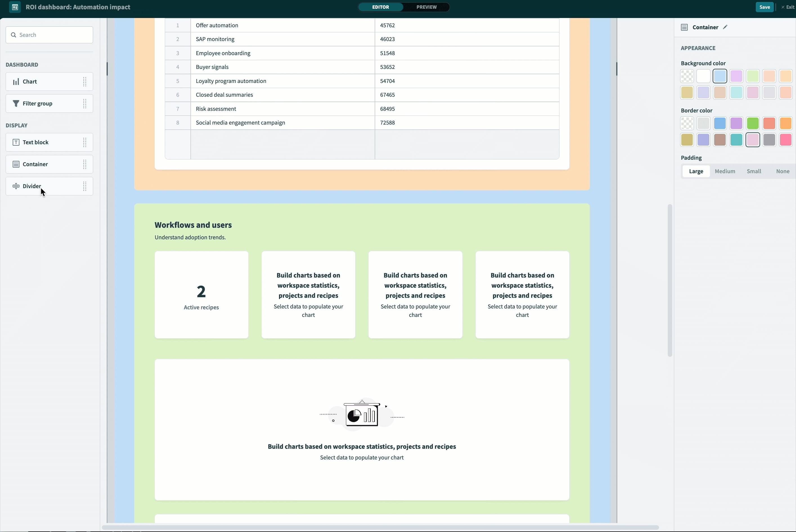Viewport: 796px width, 532px height.
Task: Select white background color swatch
Action: (x=703, y=76)
